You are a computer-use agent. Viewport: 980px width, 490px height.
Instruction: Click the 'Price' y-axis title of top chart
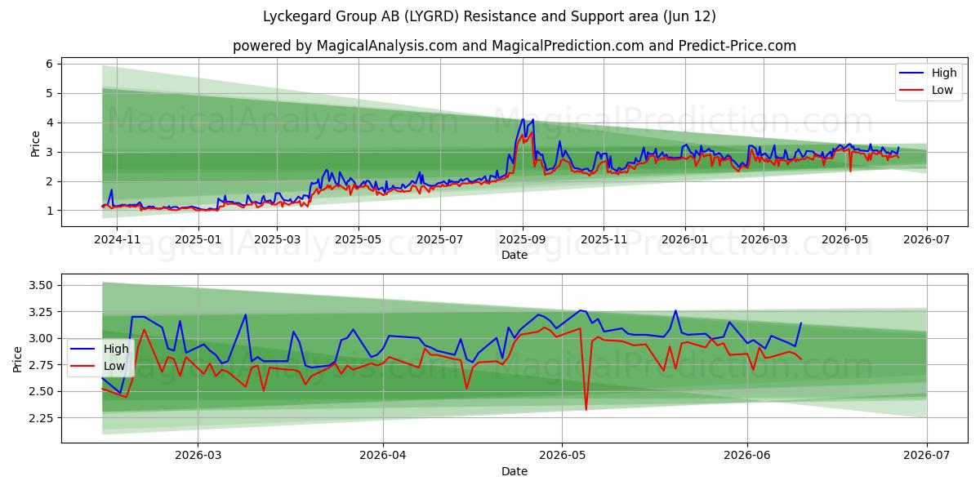(35, 144)
